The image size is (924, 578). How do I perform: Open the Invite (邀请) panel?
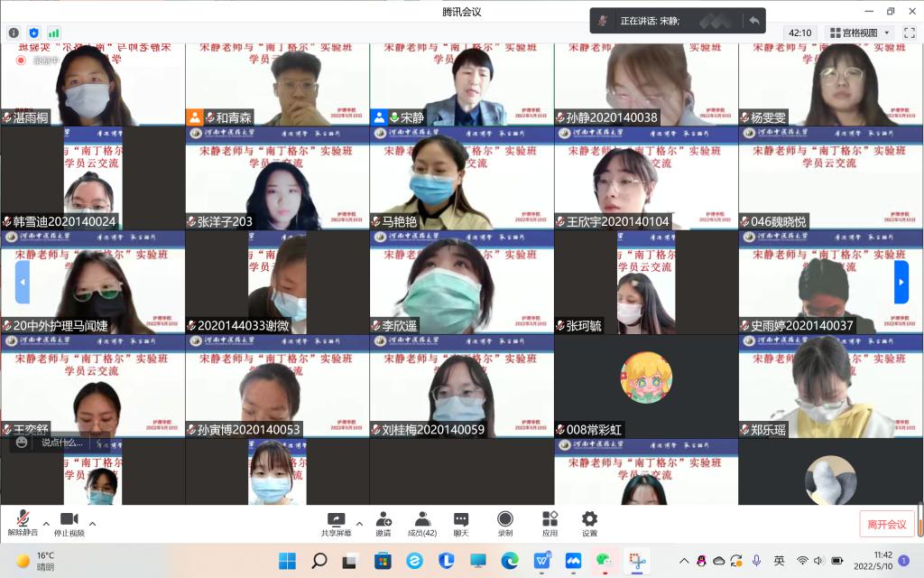[383, 524]
